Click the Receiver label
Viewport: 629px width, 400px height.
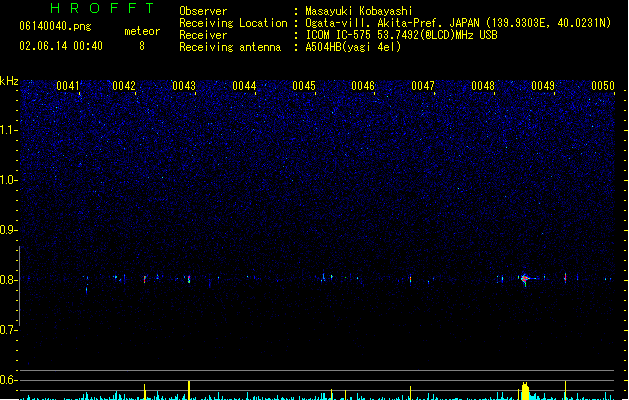click(203, 35)
